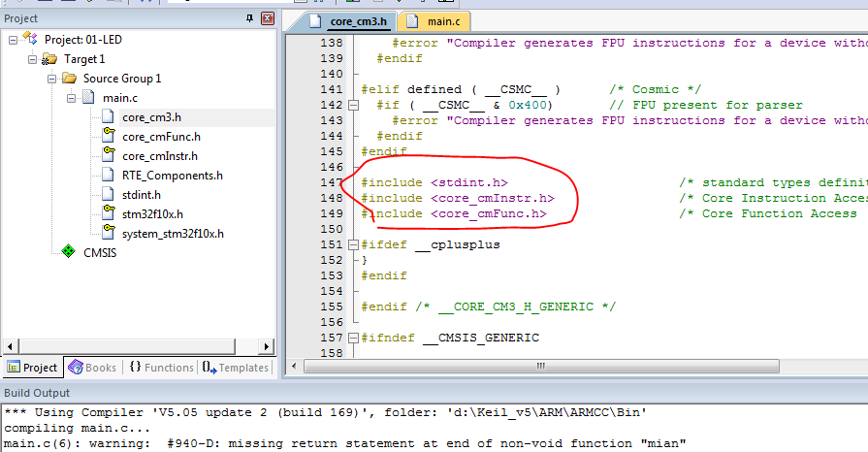Click the Project 01-LED root icon
This screenshot has height=452, width=868.
click(30, 40)
